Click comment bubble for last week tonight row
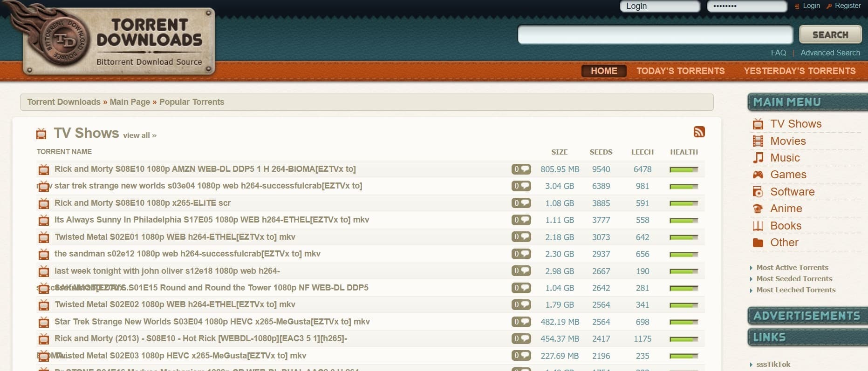This screenshot has width=868, height=371. [521, 271]
